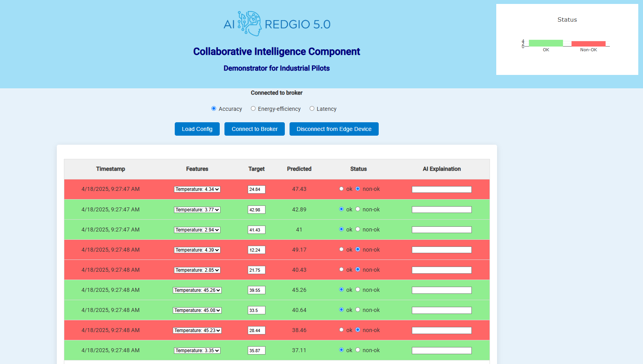
Task: Click Disconnect from Edge Device
Action: click(334, 129)
